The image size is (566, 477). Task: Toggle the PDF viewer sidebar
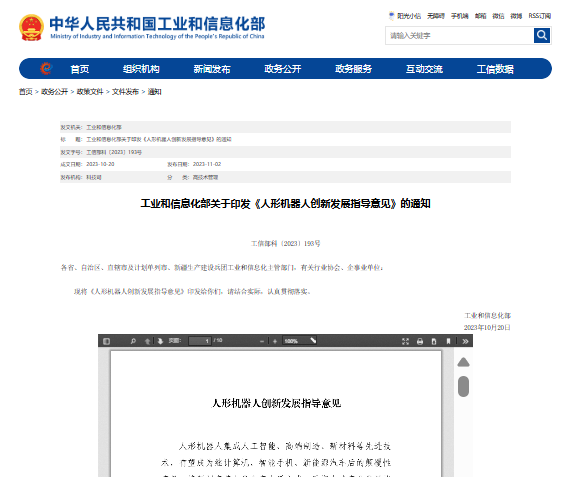106,341
